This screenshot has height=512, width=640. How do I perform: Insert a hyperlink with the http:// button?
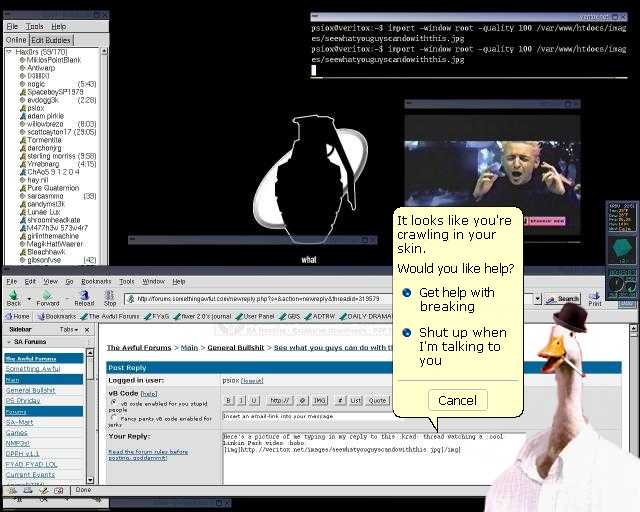[x=279, y=401]
